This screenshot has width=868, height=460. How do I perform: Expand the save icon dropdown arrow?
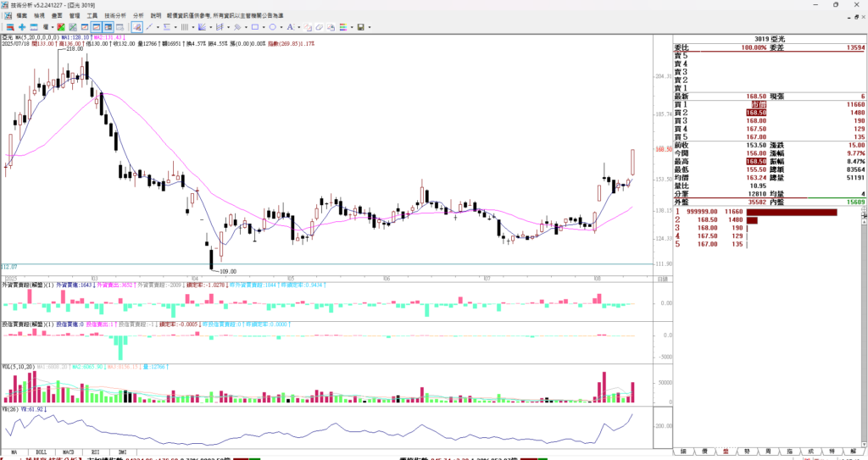tap(370, 27)
